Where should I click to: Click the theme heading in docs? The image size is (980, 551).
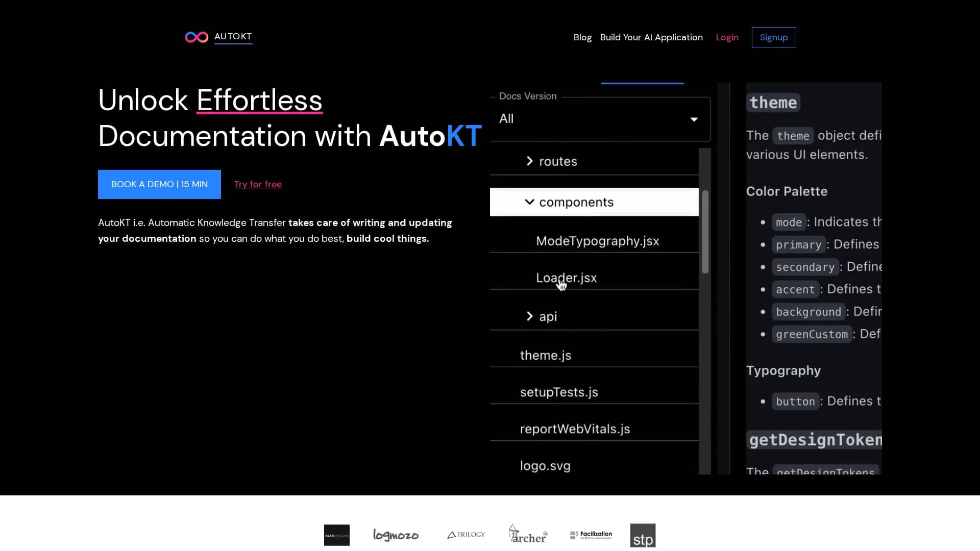(x=773, y=103)
